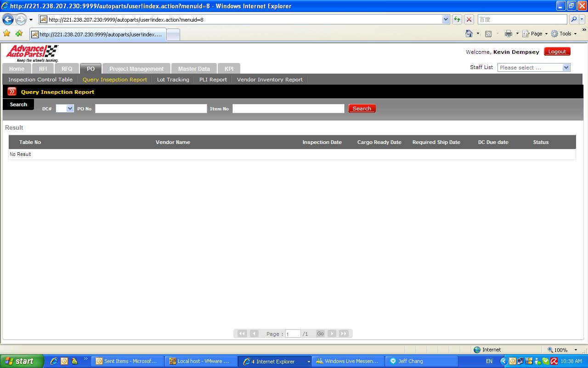Click the browser Back arrow button
This screenshot has height=368, width=588.
(x=8, y=19)
